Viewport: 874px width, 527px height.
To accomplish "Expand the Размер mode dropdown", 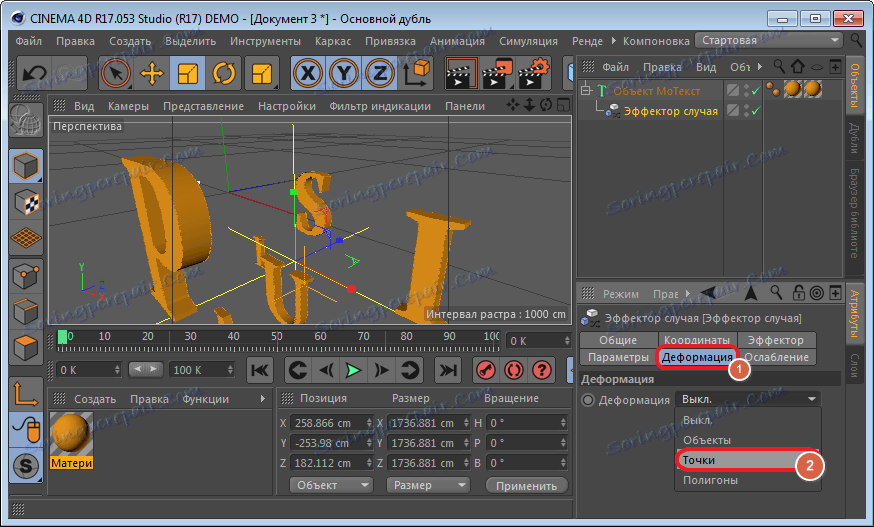I will pos(426,485).
